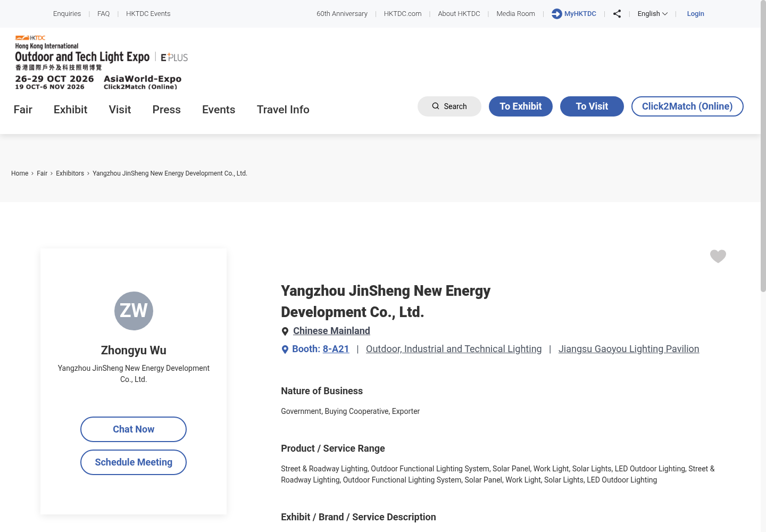Click the blue pin icon beside Booth
This screenshot has height=532, width=766.
pyautogui.click(x=285, y=350)
